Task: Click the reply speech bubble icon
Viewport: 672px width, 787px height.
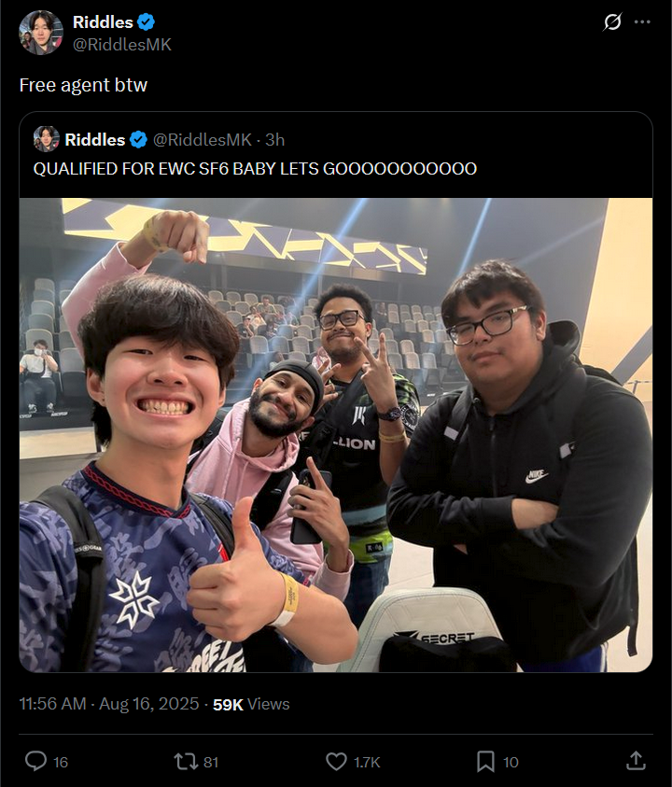Action: pos(35,762)
